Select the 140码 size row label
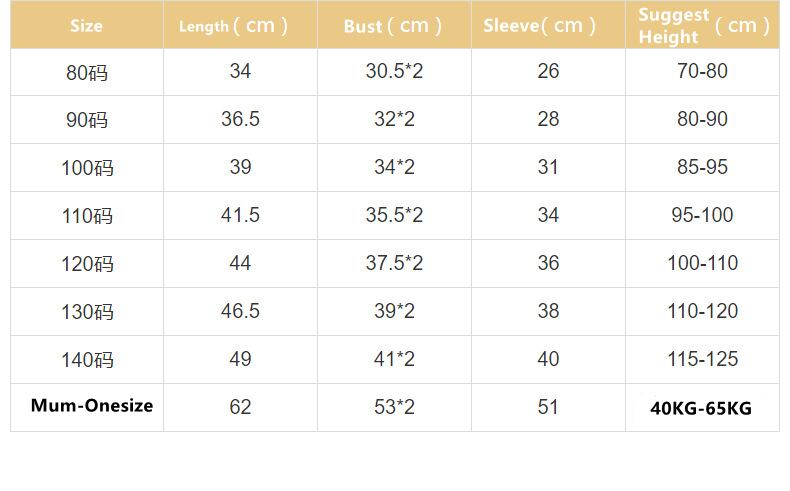This screenshot has width=790, height=491. tap(87, 360)
